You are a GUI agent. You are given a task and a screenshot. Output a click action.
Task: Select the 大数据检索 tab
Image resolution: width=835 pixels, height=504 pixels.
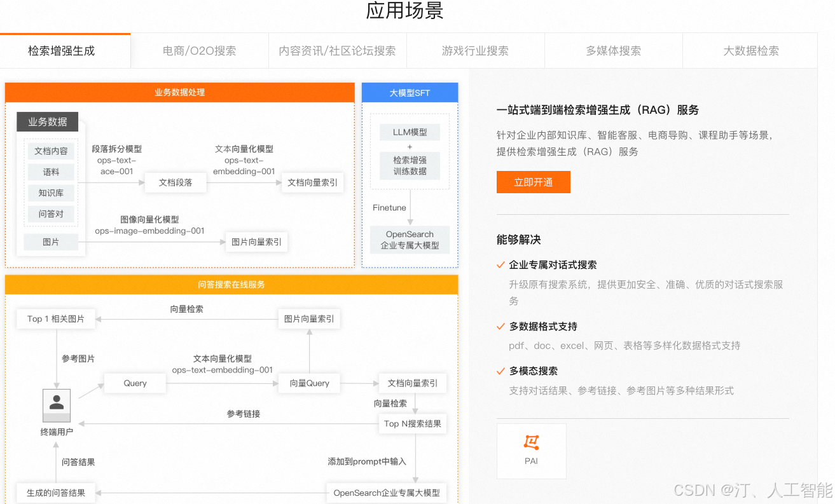[x=750, y=51]
